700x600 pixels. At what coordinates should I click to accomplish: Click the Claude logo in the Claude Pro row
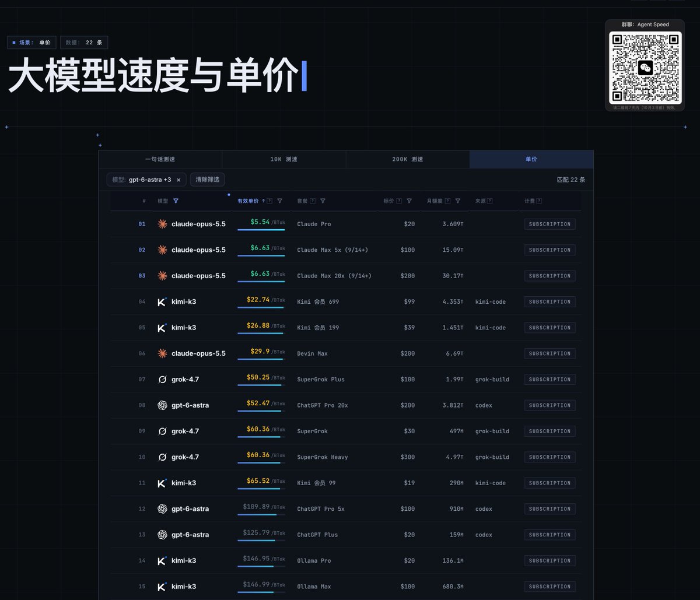[x=162, y=224]
